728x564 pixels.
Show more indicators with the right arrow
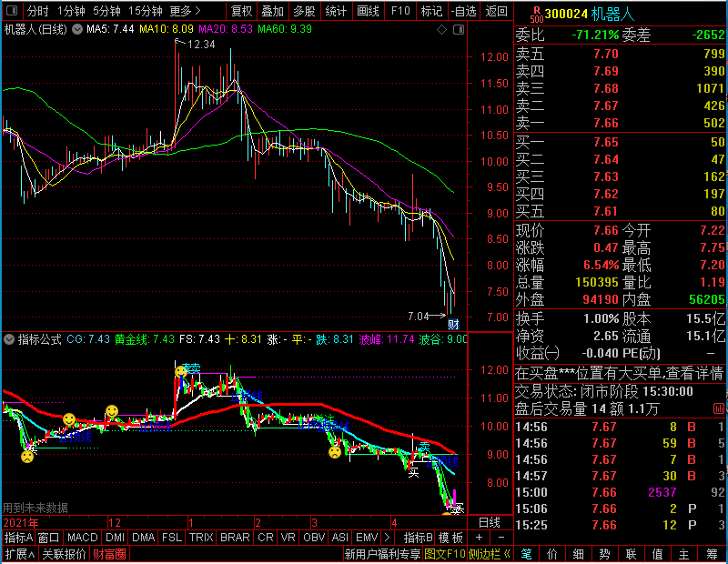[387, 538]
